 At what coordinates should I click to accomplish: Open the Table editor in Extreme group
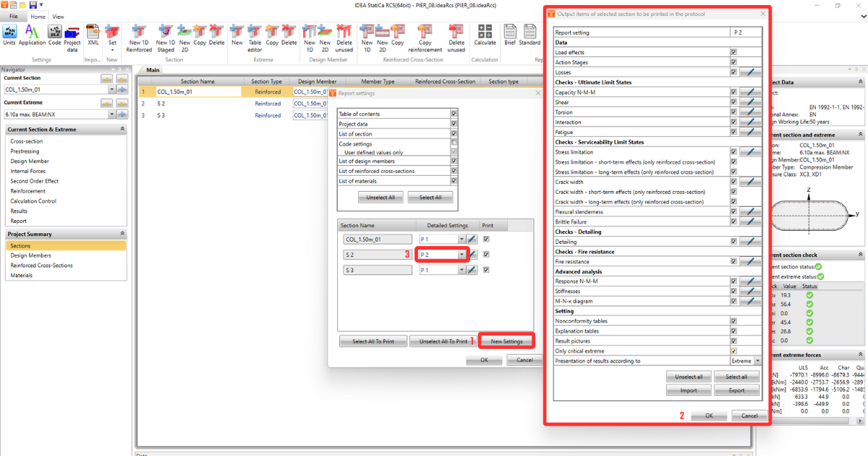(x=255, y=35)
